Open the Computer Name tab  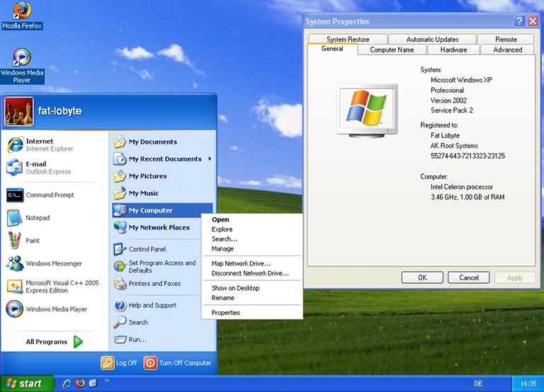coord(392,50)
